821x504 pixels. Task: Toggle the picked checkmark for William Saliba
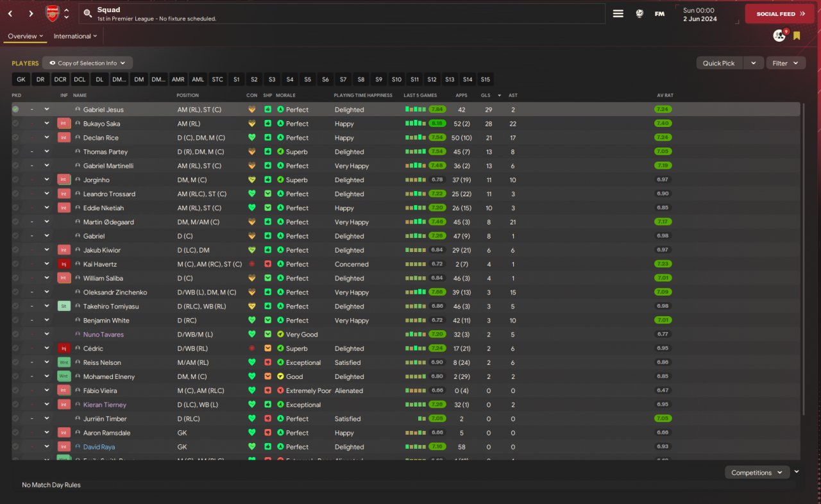click(x=15, y=278)
